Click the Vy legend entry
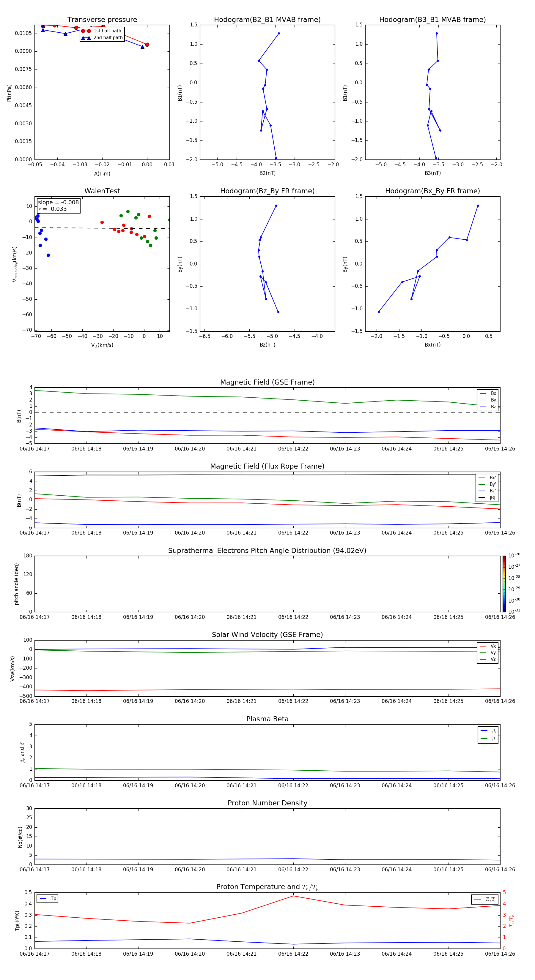This screenshot has width=535, height=980. click(x=488, y=652)
